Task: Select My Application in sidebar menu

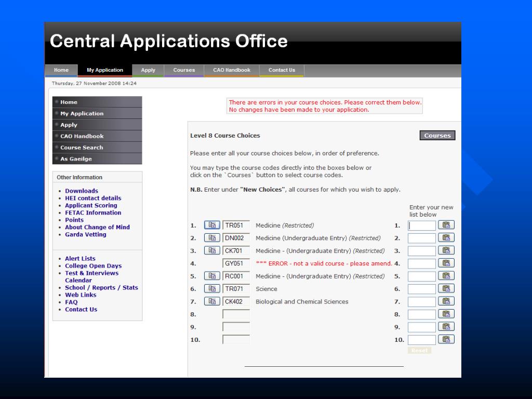Action: [x=97, y=113]
